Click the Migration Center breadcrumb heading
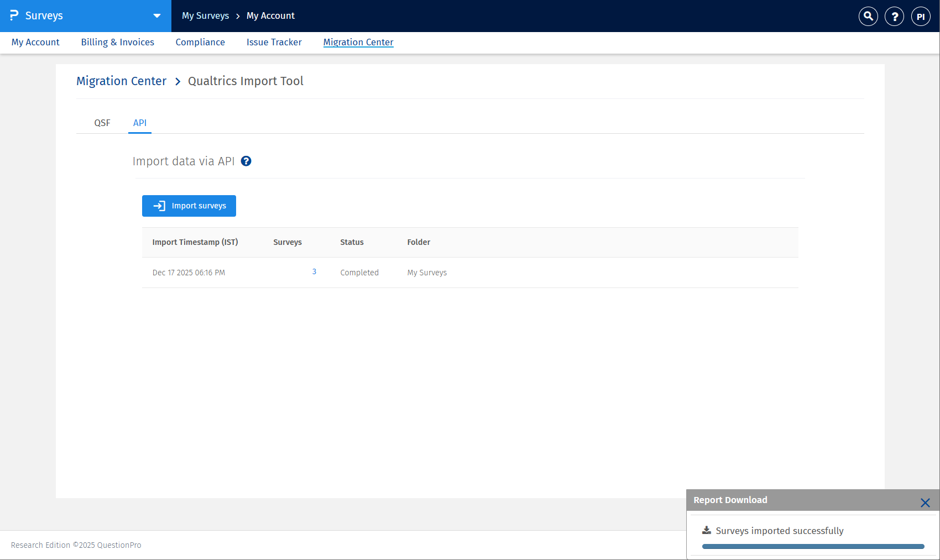This screenshot has width=940, height=560. [x=121, y=81]
